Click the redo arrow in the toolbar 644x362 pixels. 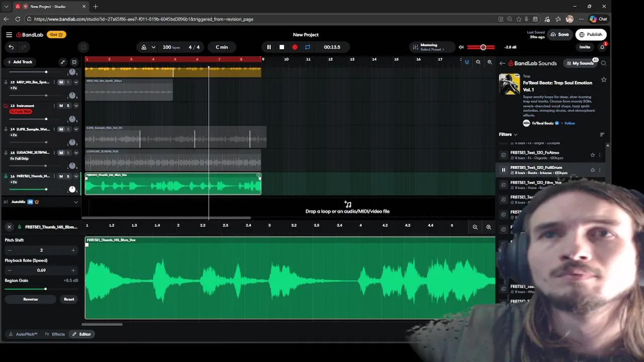23,47
